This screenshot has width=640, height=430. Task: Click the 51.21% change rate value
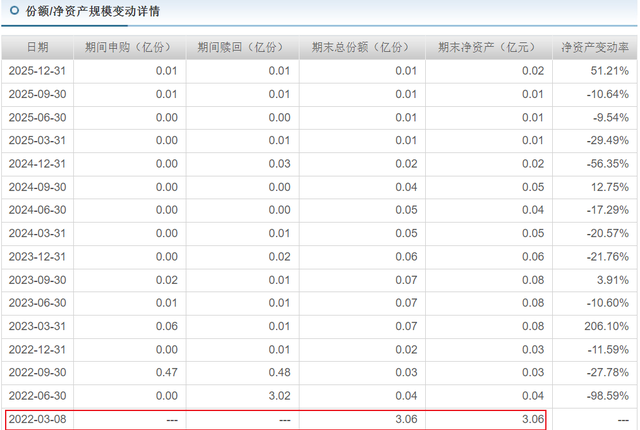click(x=608, y=71)
